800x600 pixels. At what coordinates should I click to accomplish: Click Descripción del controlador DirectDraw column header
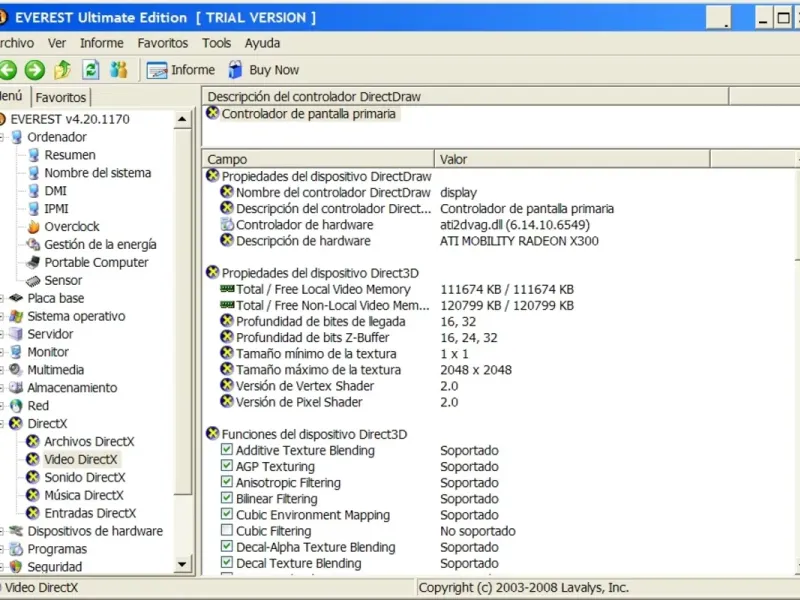465,96
